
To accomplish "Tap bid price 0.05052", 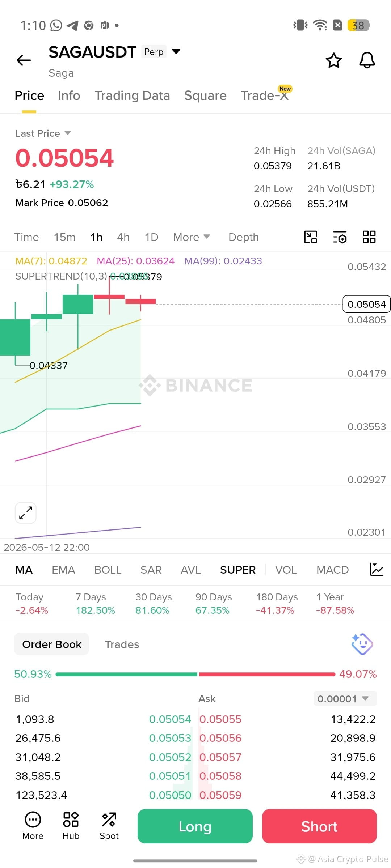I will coord(170,757).
